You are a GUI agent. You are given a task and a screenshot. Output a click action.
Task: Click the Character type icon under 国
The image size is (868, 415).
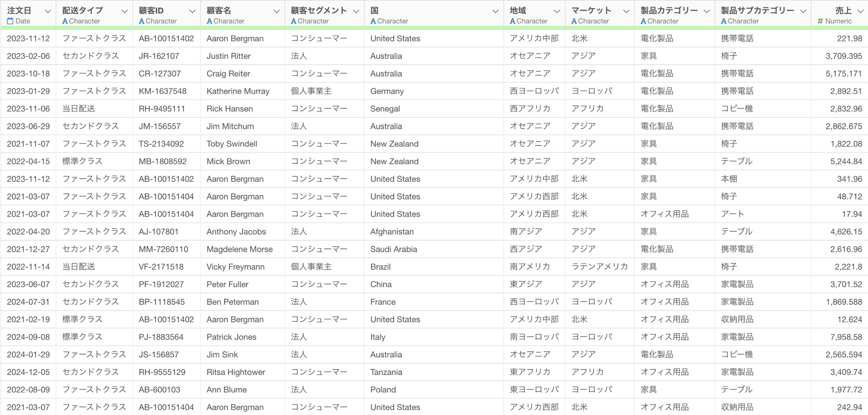pyautogui.click(x=373, y=21)
